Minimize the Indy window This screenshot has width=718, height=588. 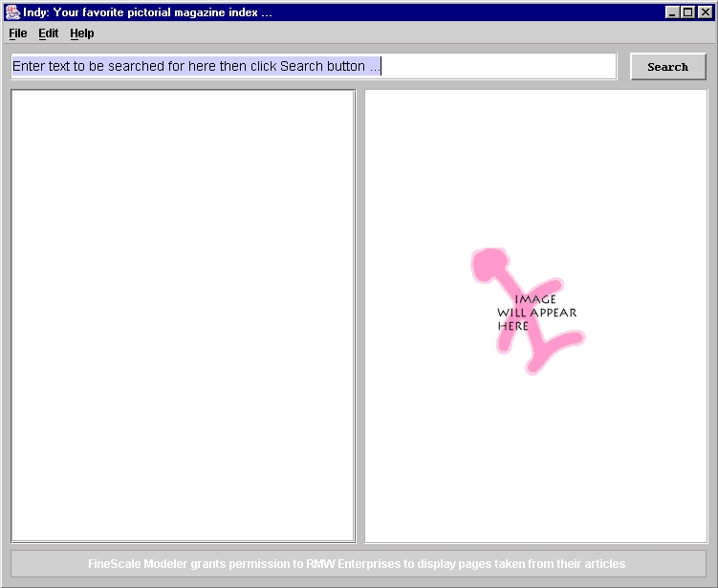(672, 12)
